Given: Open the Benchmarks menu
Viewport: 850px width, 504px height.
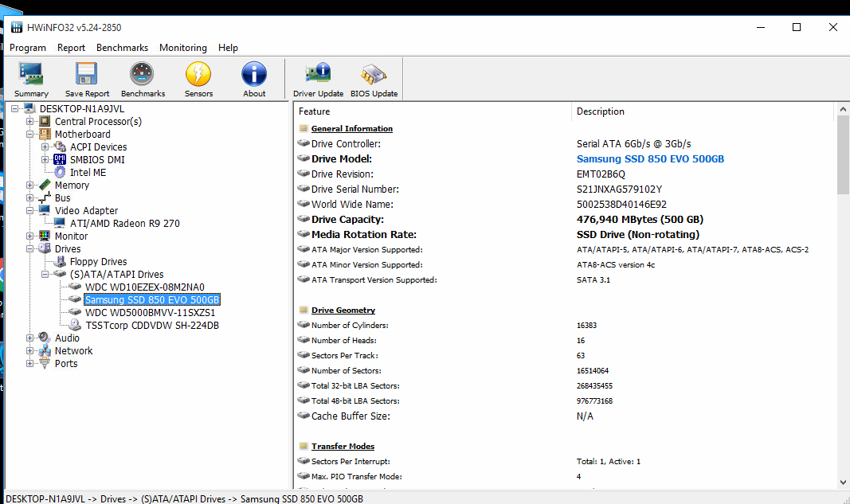Looking at the screenshot, I should [122, 48].
